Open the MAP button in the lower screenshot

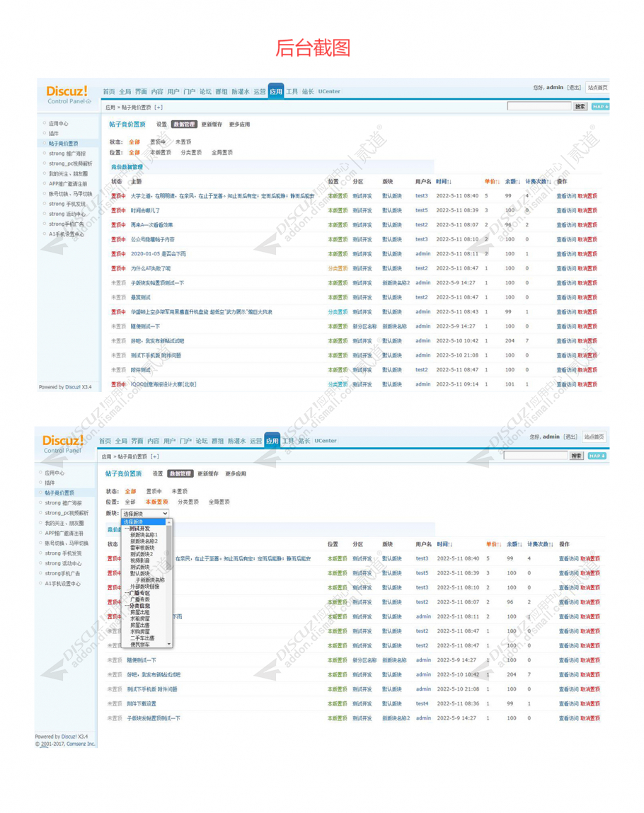pos(597,456)
